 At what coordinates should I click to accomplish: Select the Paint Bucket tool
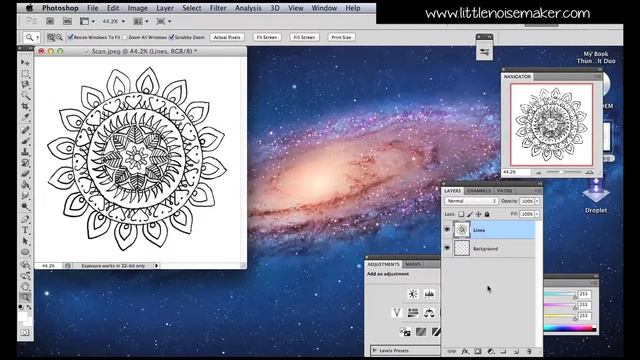[25, 184]
